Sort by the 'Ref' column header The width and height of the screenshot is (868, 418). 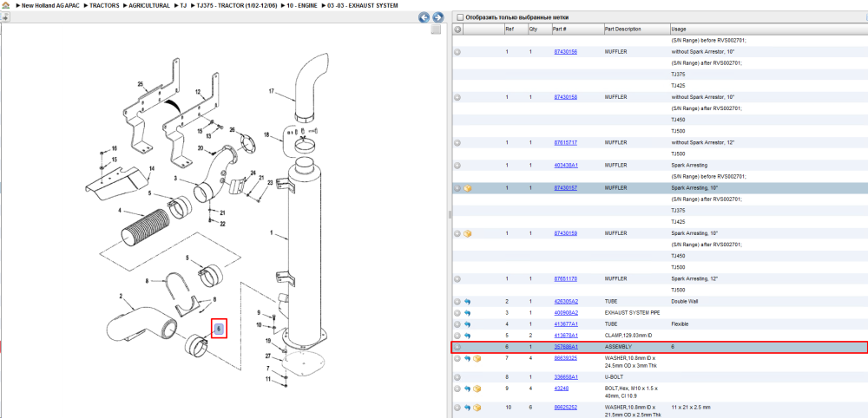pos(509,29)
